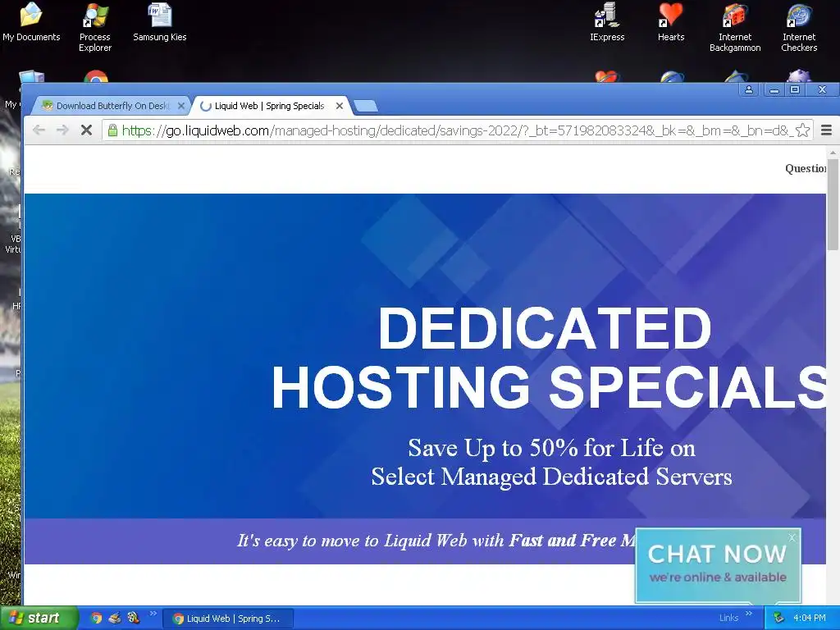Viewport: 840px width, 630px height.
Task: Click the partly hidden Chrome desktop icon
Action: point(96,76)
